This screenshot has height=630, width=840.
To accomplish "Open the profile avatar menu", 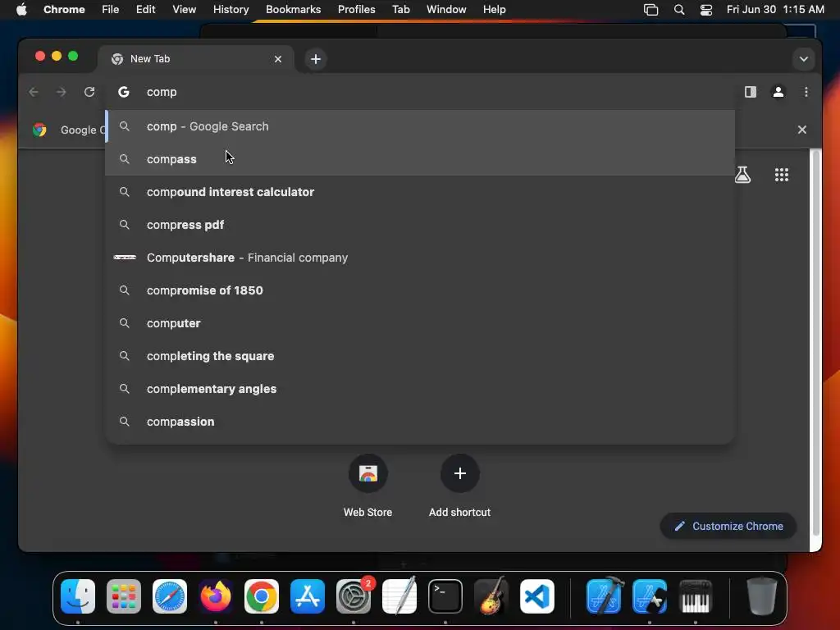I will (x=778, y=92).
